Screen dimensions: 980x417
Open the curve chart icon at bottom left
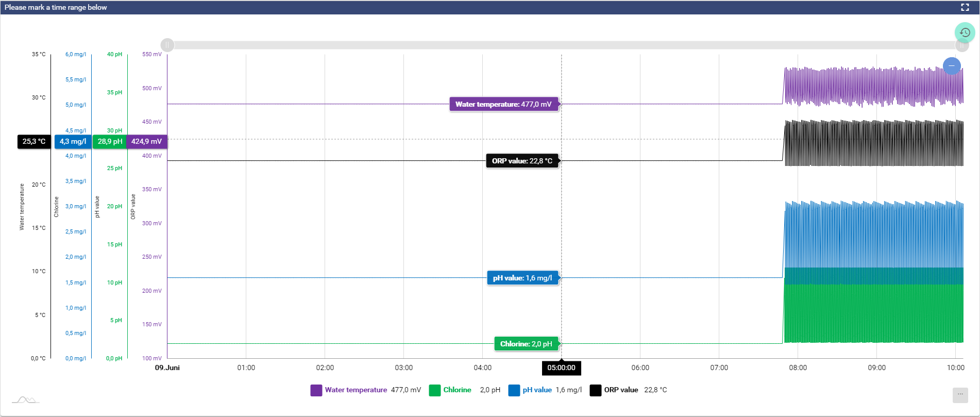[25, 399]
